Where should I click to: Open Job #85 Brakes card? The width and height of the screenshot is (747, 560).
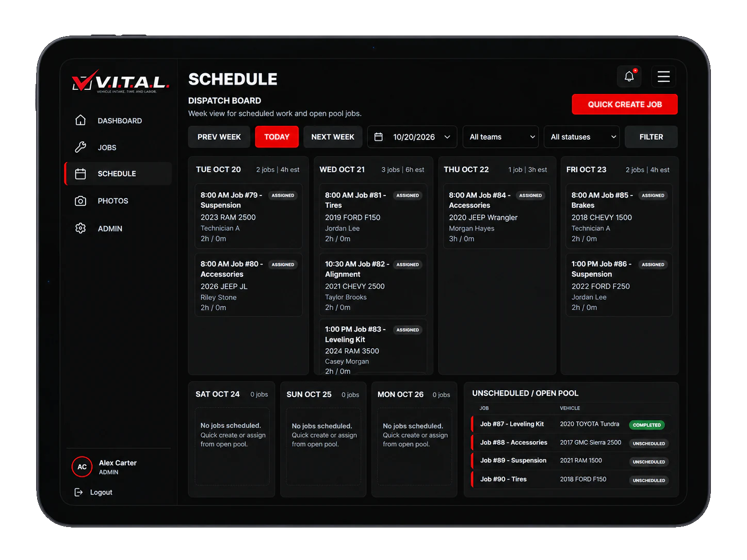coord(619,216)
